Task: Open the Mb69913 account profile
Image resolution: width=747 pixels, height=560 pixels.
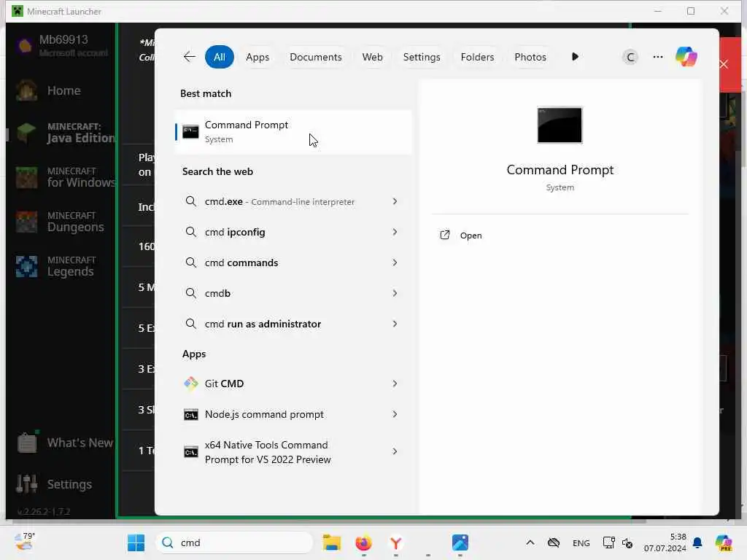Action: [x=62, y=46]
